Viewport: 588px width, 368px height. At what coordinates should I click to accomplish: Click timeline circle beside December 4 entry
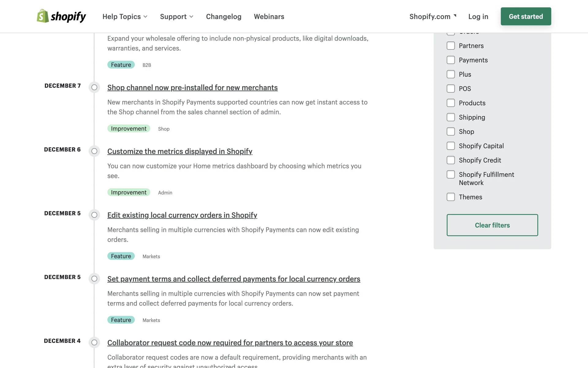(94, 343)
